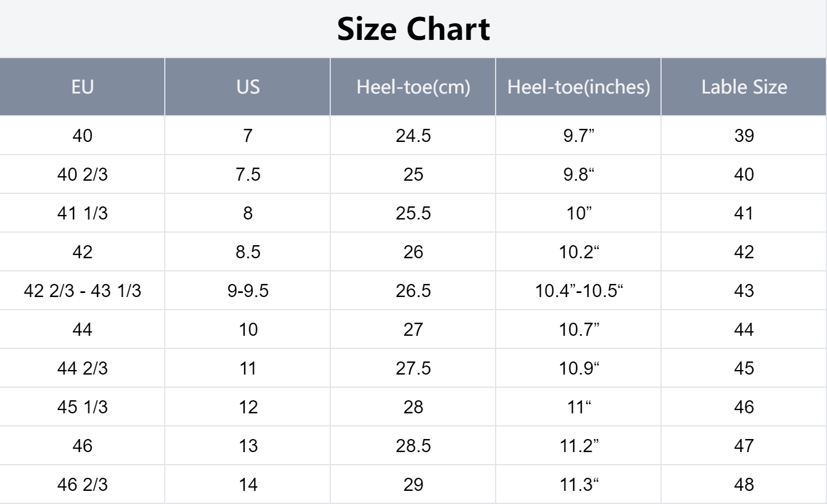Select the EU column header
This screenshot has height=504, width=827.
coord(82,87)
